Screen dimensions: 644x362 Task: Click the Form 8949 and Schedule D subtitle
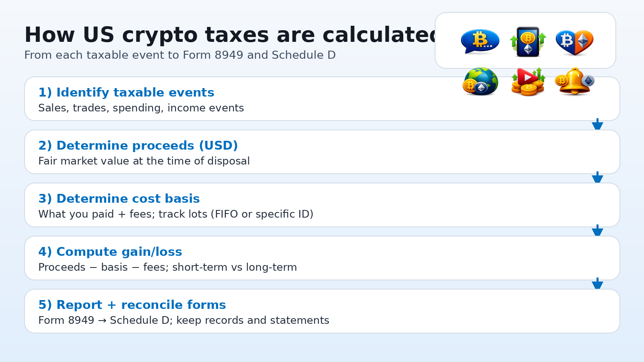[180, 55]
